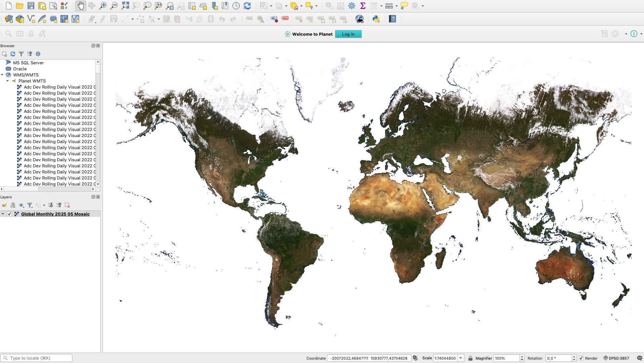Add group icon in Layers panel
644x363 pixels.
(13, 205)
